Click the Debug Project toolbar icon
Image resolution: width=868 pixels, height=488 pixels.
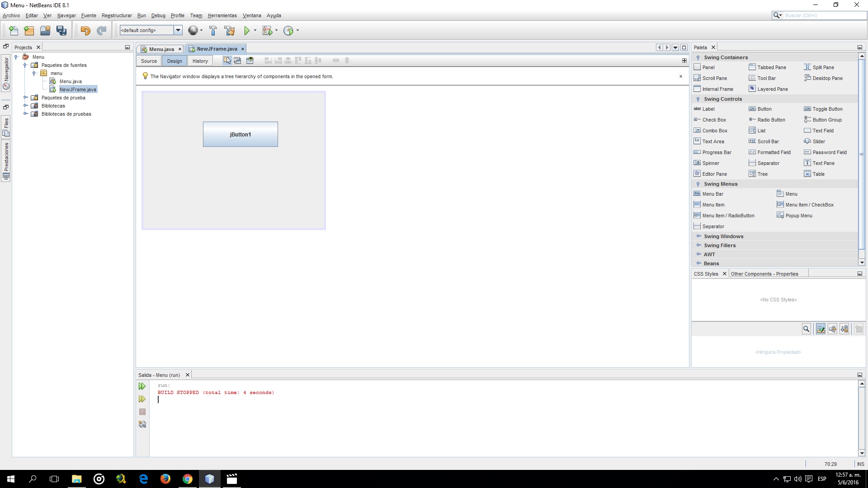click(268, 30)
